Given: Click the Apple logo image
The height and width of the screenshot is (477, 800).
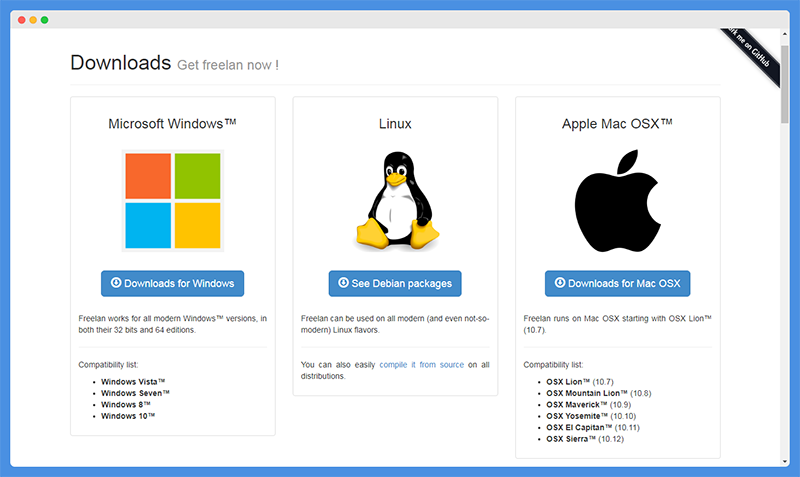Looking at the screenshot, I should coord(617,200).
